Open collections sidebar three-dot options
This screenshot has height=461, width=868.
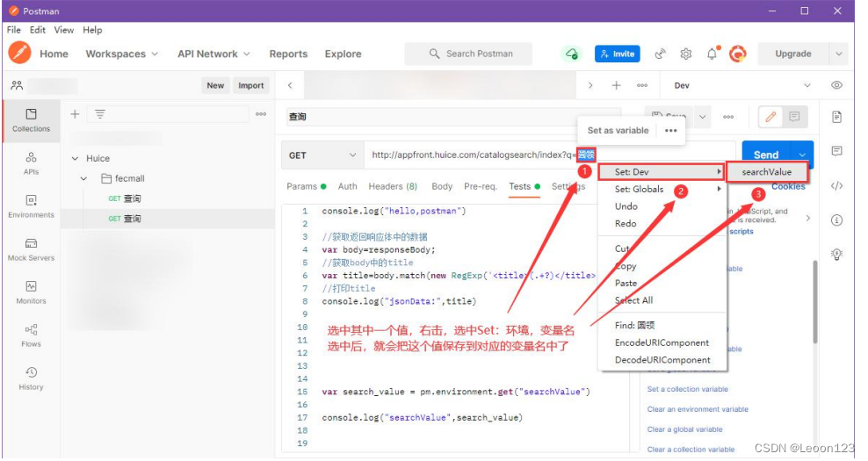261,114
